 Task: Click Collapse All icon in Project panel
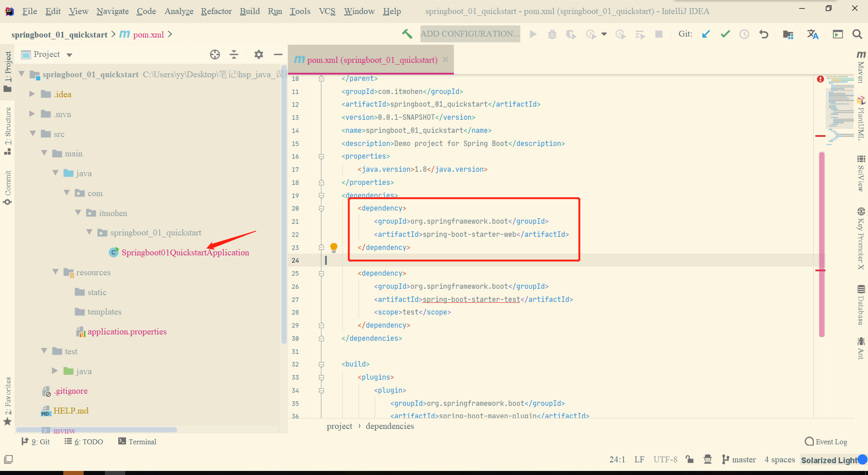234,55
